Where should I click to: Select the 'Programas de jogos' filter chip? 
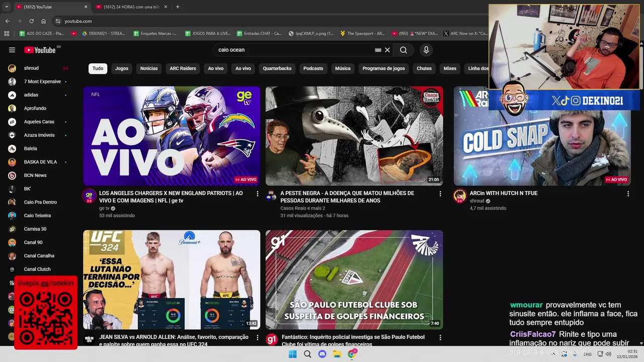click(x=383, y=68)
